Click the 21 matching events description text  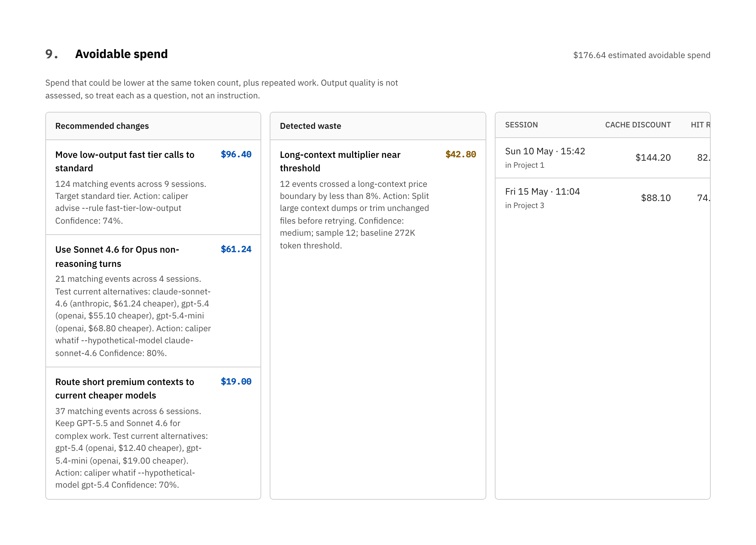(133, 316)
